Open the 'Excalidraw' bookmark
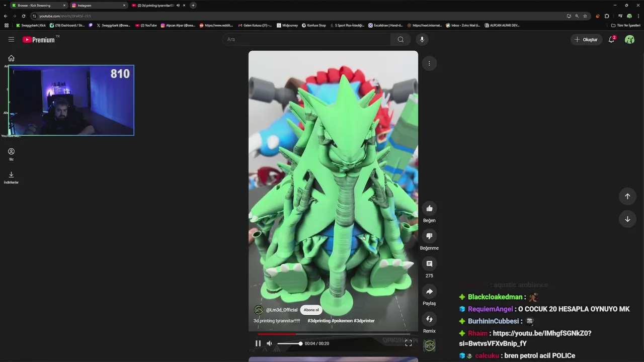This screenshot has width=644, height=362. (x=386, y=25)
